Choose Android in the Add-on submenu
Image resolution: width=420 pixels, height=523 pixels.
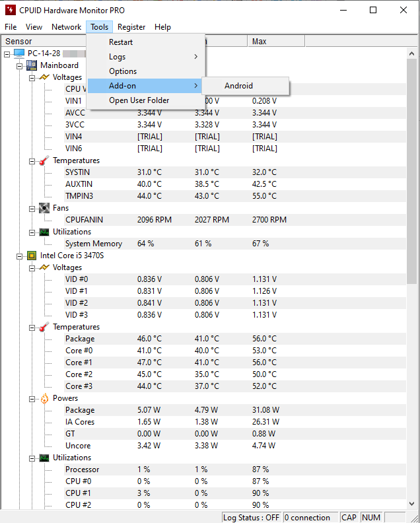pyautogui.click(x=246, y=86)
